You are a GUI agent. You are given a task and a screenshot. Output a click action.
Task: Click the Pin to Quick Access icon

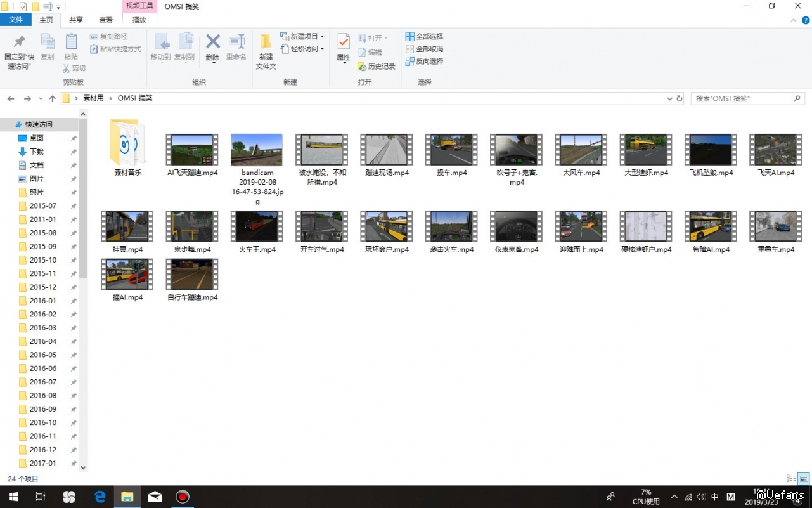pyautogui.click(x=20, y=42)
